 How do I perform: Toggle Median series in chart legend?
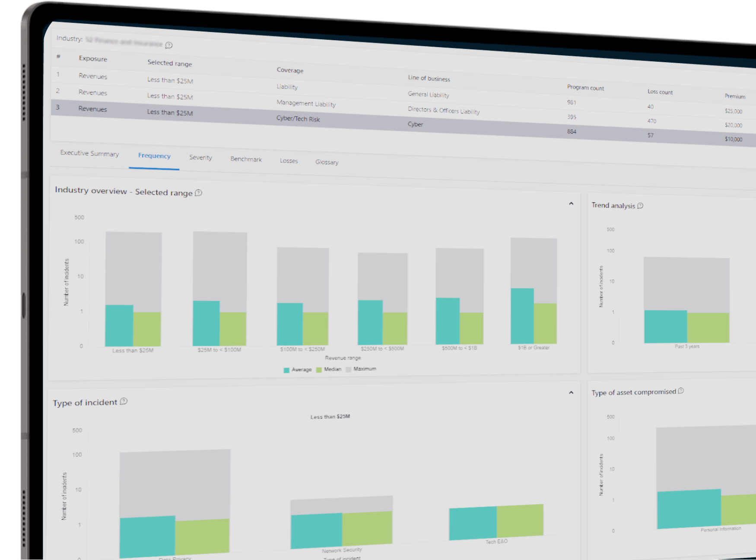pos(329,369)
